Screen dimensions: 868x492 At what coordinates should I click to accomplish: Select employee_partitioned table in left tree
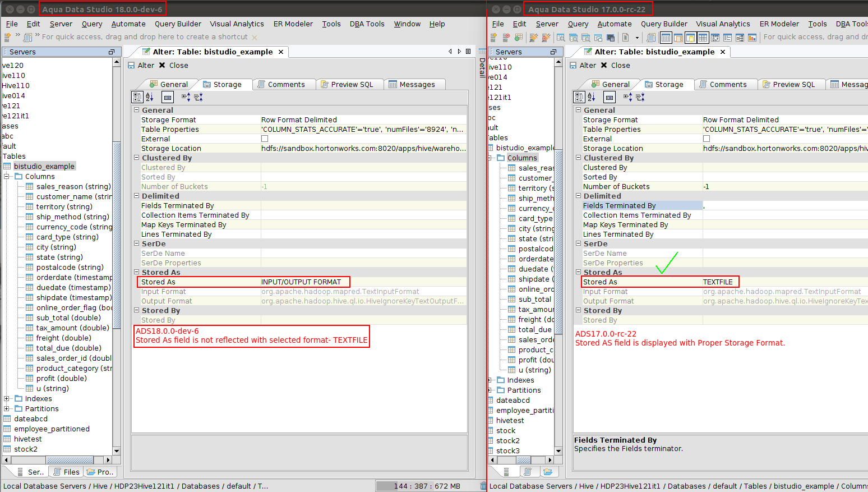(52, 429)
